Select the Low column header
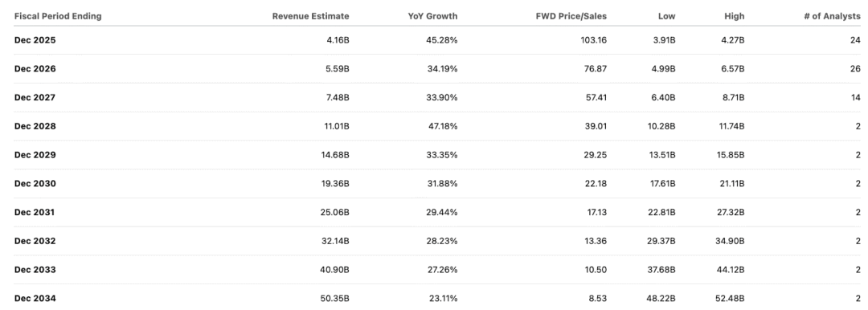868x310 pixels. pyautogui.click(x=666, y=16)
